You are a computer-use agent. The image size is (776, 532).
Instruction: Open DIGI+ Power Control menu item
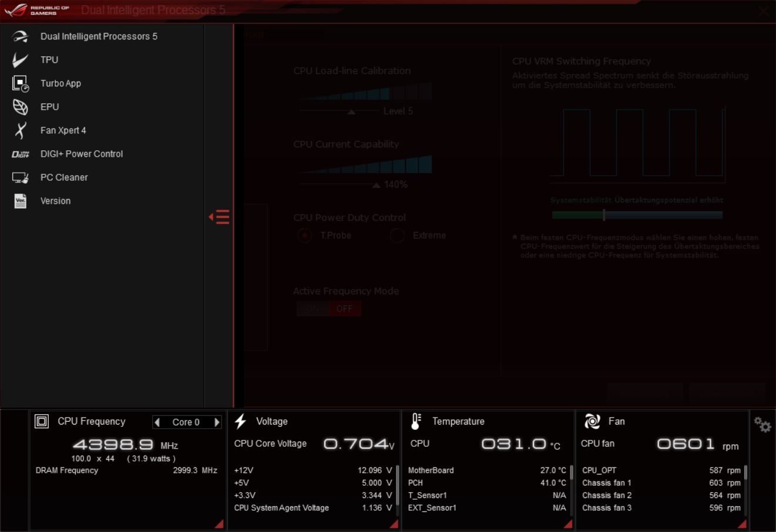pyautogui.click(x=82, y=154)
